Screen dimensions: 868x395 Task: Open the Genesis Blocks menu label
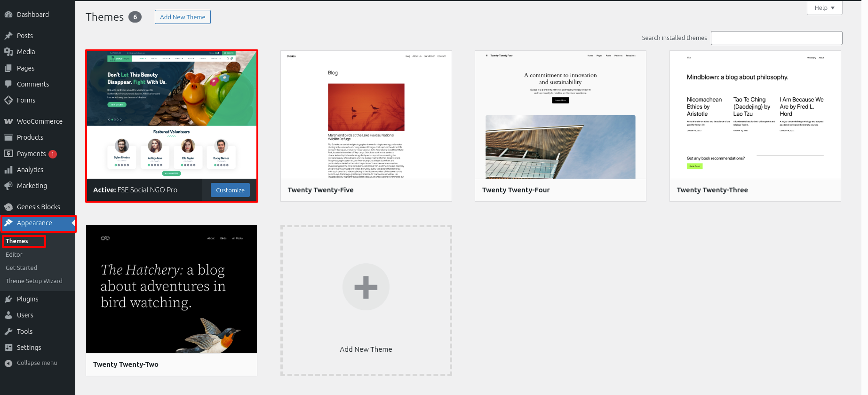39,207
